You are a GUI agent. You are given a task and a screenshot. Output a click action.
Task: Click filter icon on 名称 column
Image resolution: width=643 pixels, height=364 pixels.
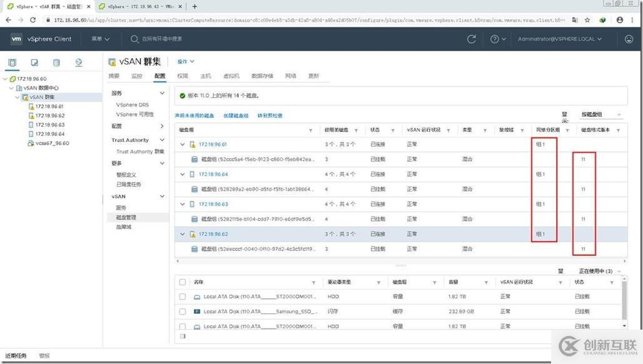coord(313,283)
